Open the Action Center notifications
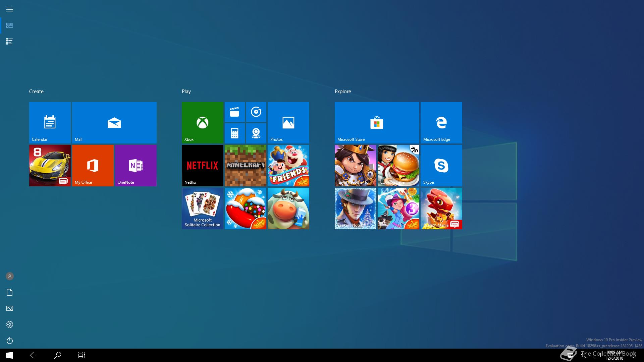This screenshot has width=644, height=362. 633,355
